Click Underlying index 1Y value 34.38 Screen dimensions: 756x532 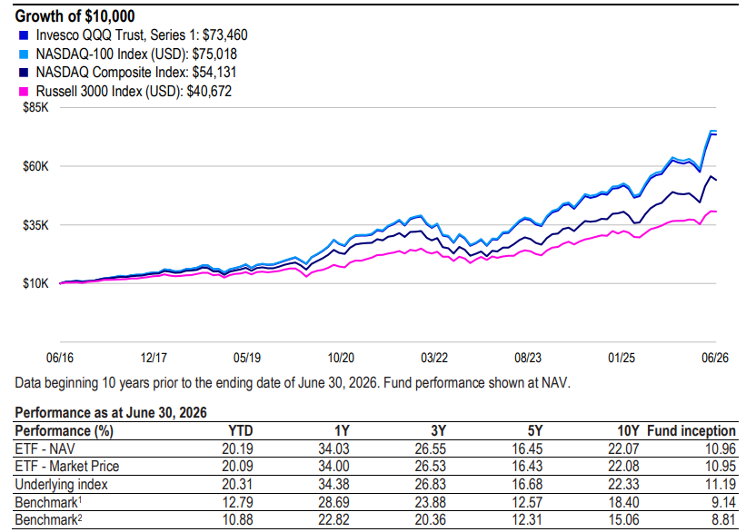point(333,484)
